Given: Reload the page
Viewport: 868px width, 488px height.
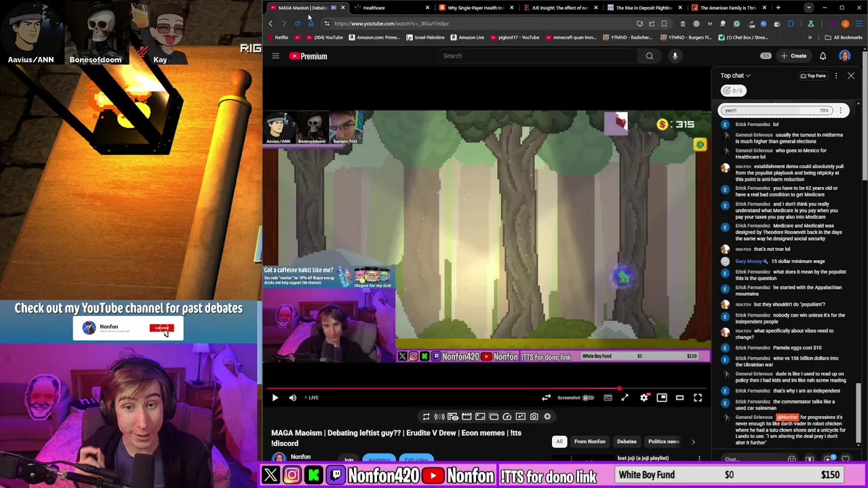Looking at the screenshot, I should [x=297, y=24].
